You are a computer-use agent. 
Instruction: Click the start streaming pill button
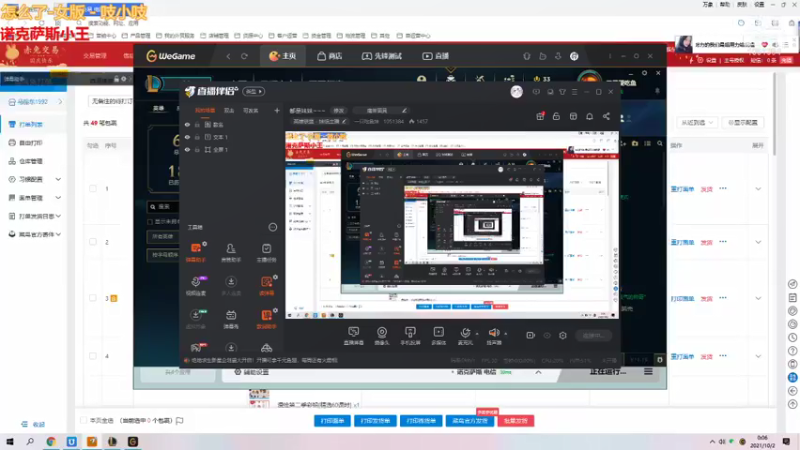(594, 335)
